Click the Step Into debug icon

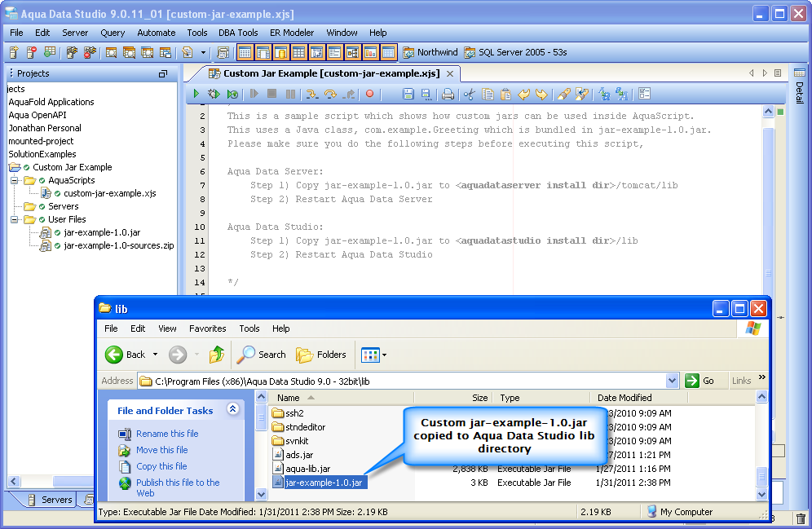tap(311, 94)
